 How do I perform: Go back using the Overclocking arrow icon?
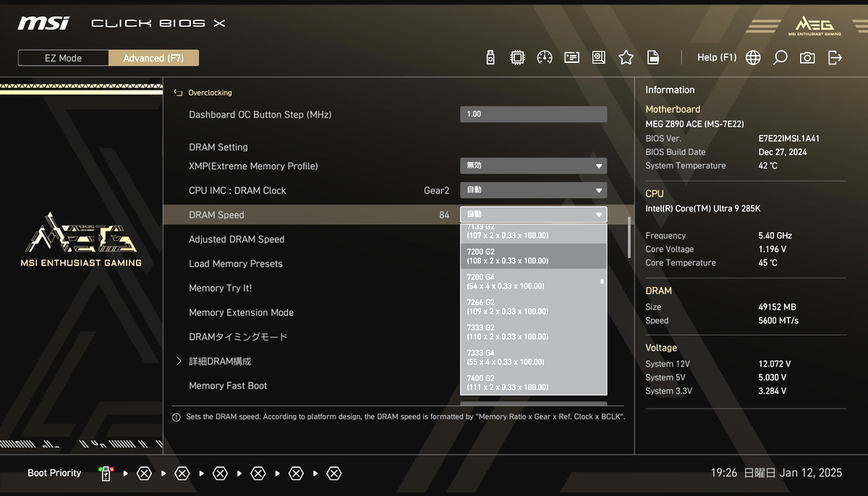[178, 93]
